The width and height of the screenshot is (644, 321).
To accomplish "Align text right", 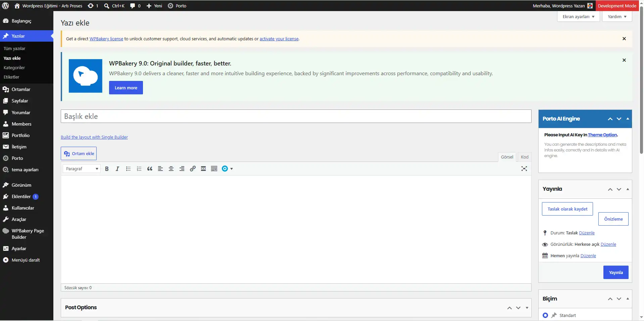I will coord(182,169).
